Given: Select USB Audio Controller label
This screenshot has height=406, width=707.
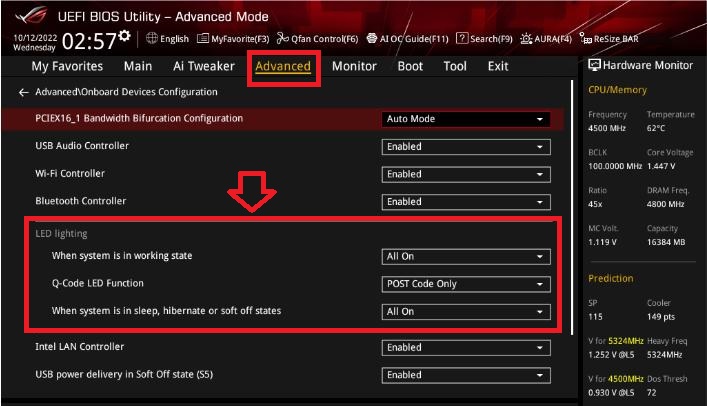Looking at the screenshot, I should (82, 146).
